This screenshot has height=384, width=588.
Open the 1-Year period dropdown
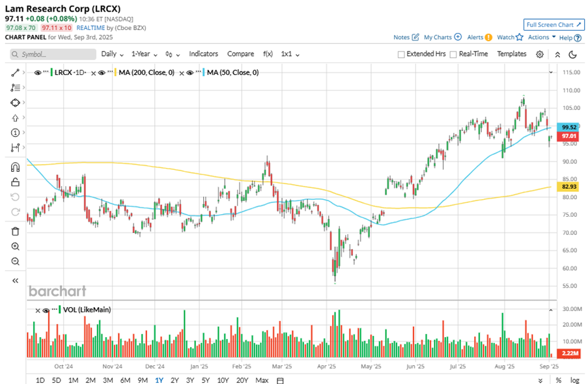click(144, 54)
